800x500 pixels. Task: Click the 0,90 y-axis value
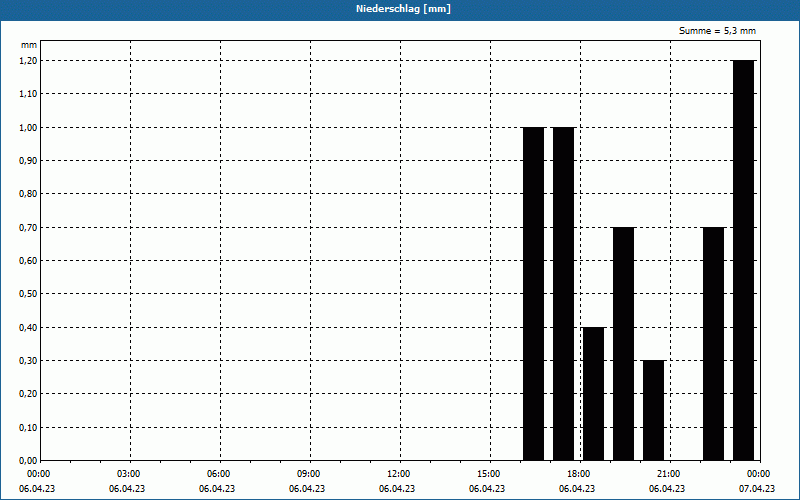[x=28, y=161]
